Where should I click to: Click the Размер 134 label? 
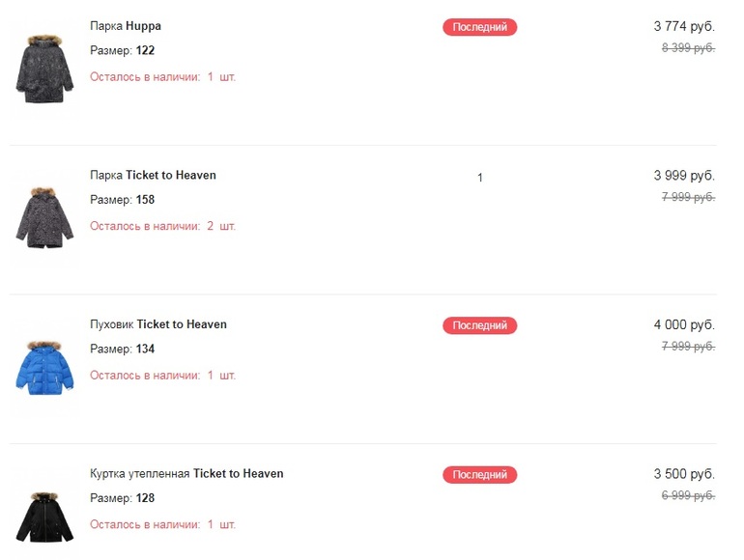pyautogui.click(x=123, y=350)
